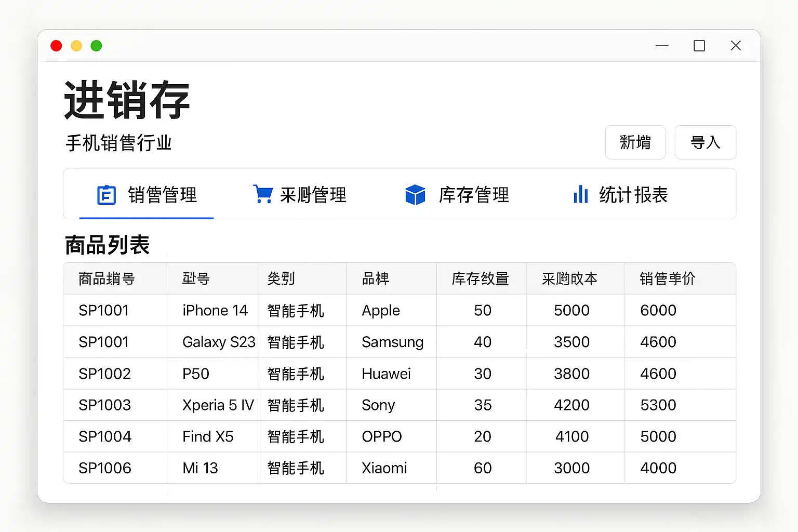Sort by the 库存数量 column header
This screenshot has width=798, height=532.
tap(480, 279)
